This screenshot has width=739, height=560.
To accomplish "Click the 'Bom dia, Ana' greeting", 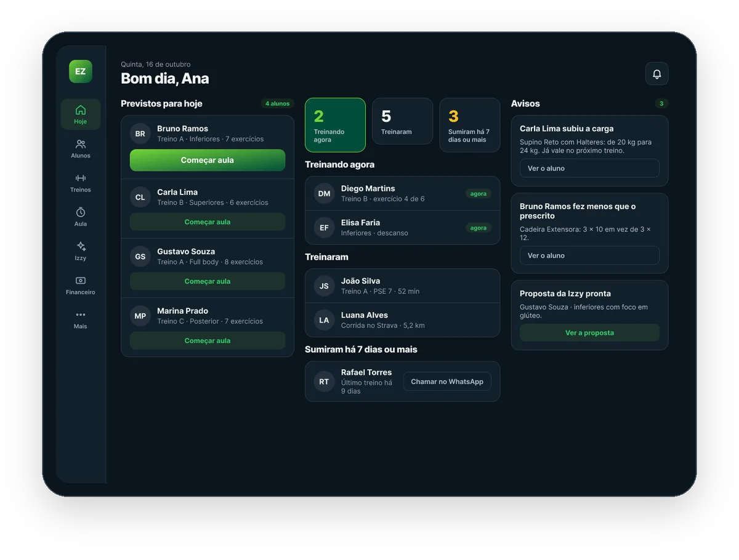I will coord(165,78).
